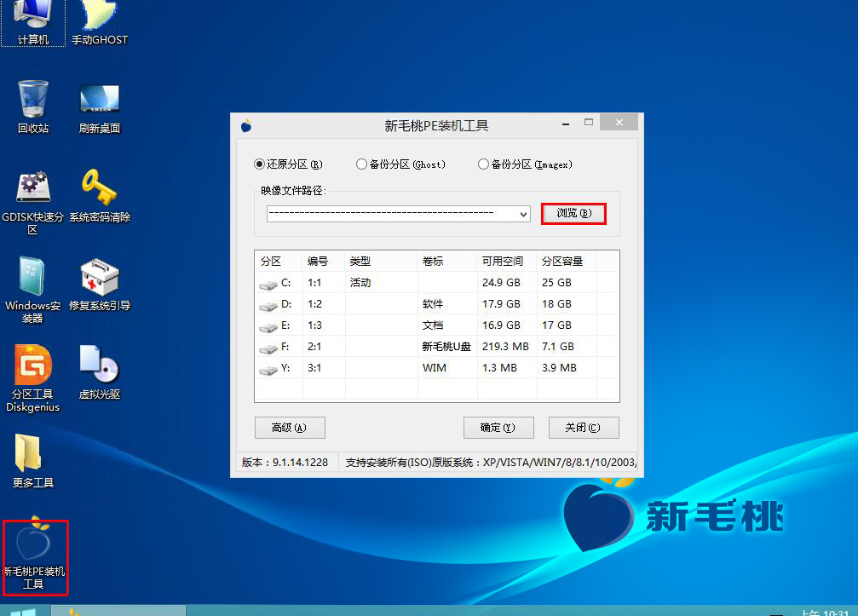Click '16.9 GB' free space value
The height and width of the screenshot is (616, 858).
[501, 325]
